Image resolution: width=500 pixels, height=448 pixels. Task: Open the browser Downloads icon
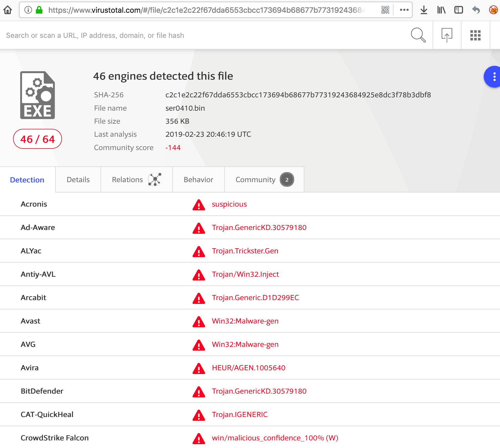pyautogui.click(x=424, y=10)
